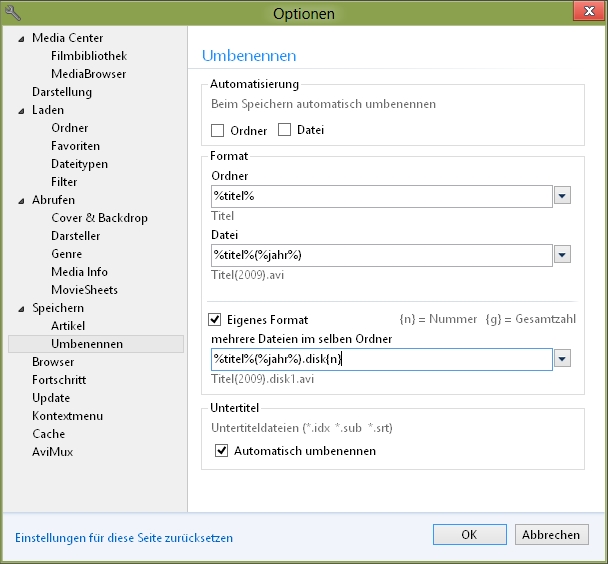
Task: Go to the Kontextmenu settings page
Action: [x=67, y=416]
